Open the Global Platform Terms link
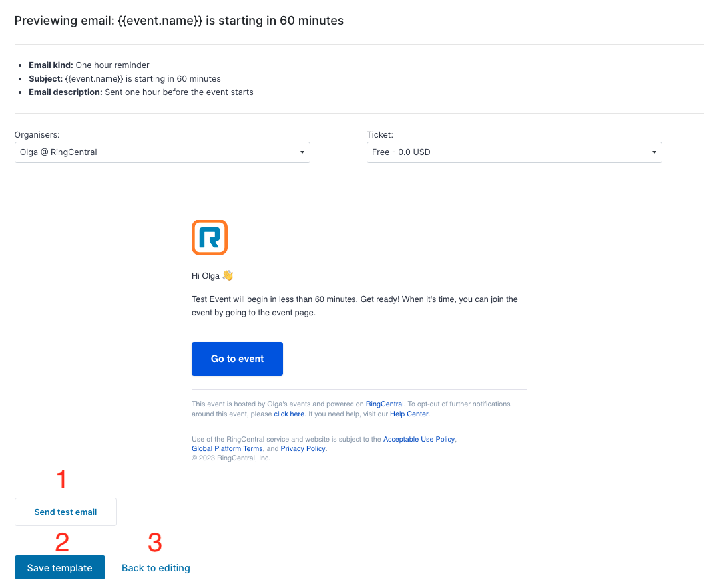The width and height of the screenshot is (705, 588). click(x=227, y=448)
